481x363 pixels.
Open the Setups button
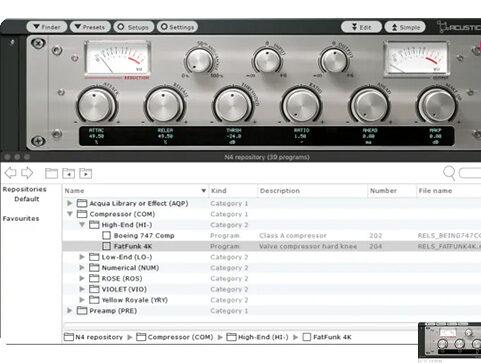tap(134, 27)
